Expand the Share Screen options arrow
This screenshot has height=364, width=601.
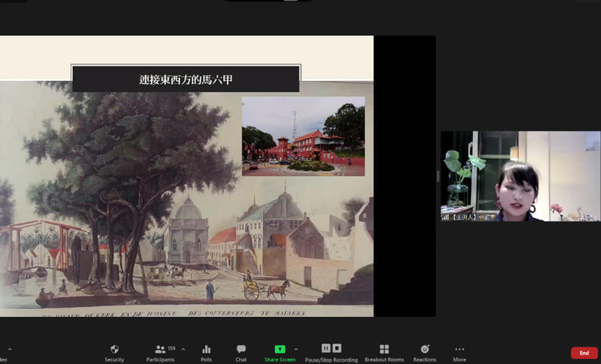[x=296, y=349]
